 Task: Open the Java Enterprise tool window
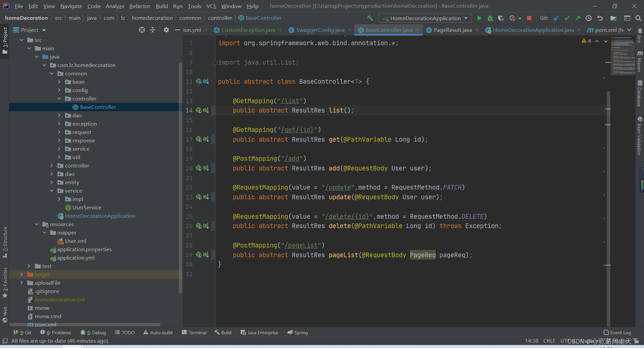(259, 333)
